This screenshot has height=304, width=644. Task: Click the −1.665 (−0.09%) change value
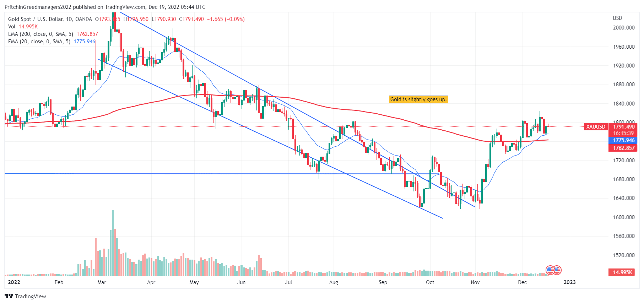pos(226,19)
